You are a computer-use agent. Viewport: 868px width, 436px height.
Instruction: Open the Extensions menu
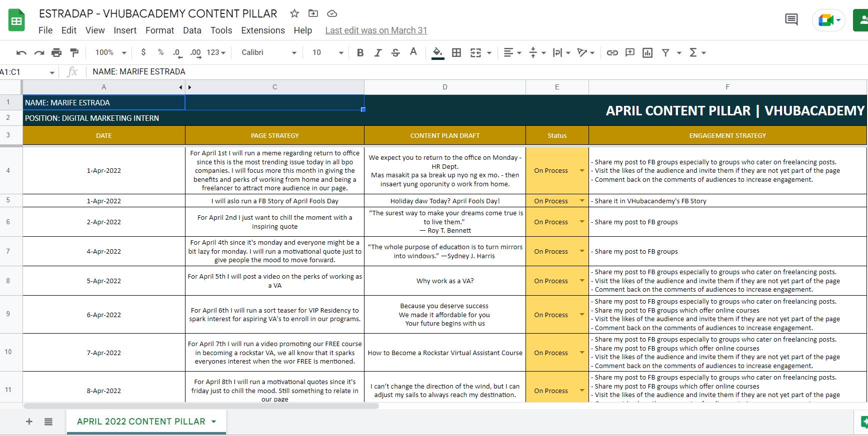[x=263, y=30]
